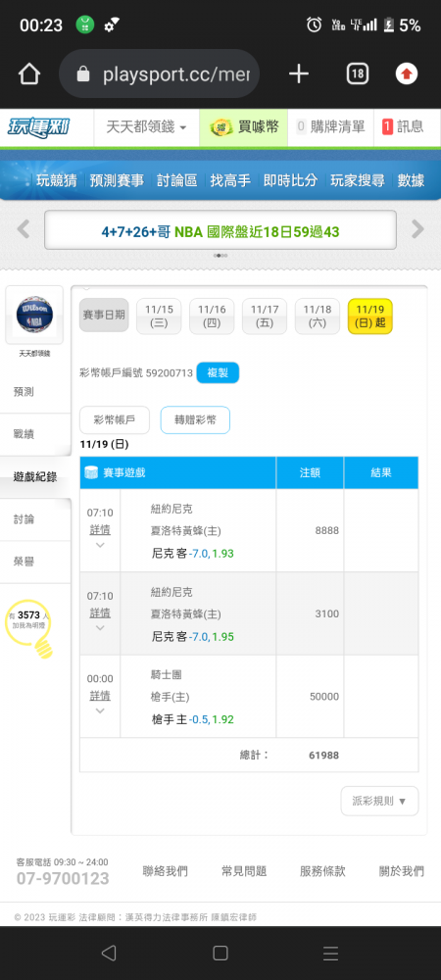Open the 天天都領錢 dropdown menu

(146, 126)
